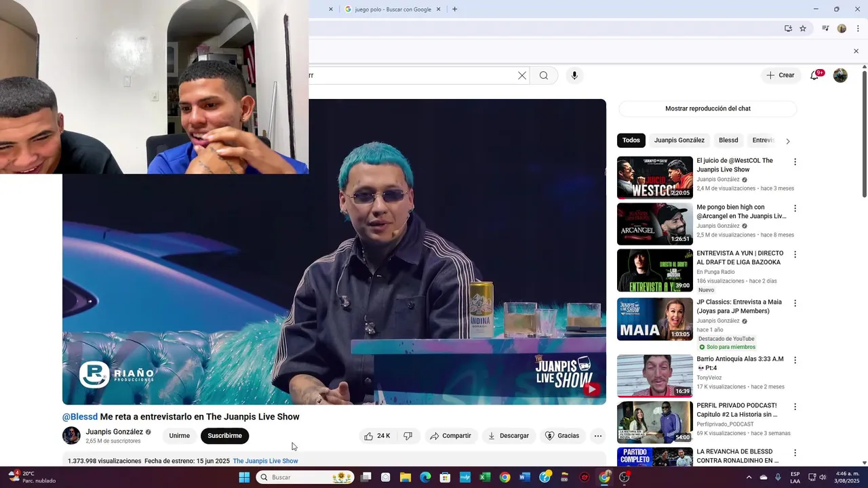Screen dimensions: 868x488
Task: Open the MAIA video thumbnail
Action: pyautogui.click(x=655, y=319)
